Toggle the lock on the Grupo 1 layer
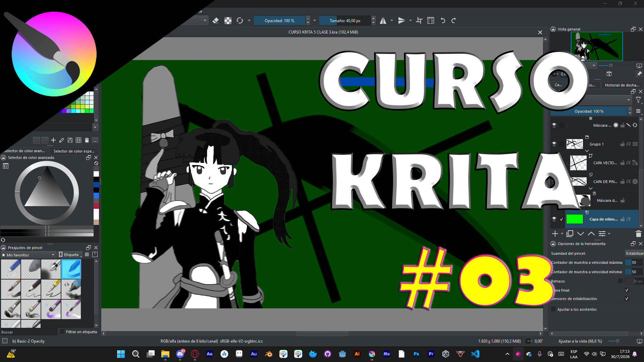 click(623, 144)
